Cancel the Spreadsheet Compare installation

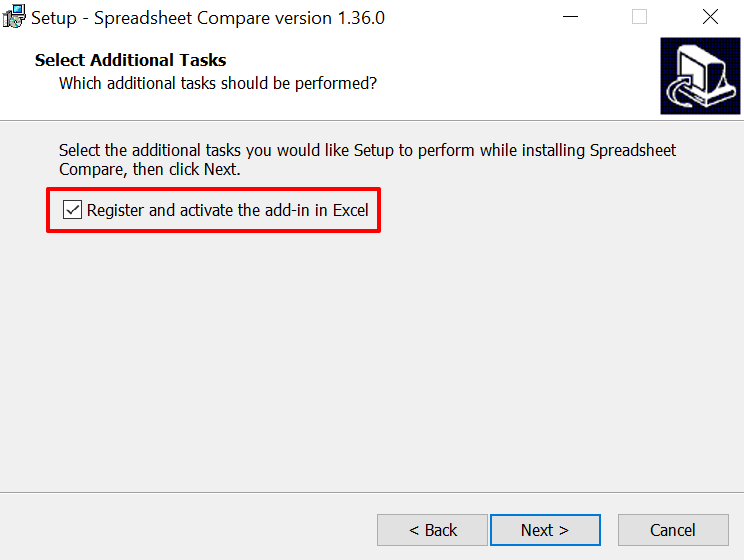coord(672,530)
